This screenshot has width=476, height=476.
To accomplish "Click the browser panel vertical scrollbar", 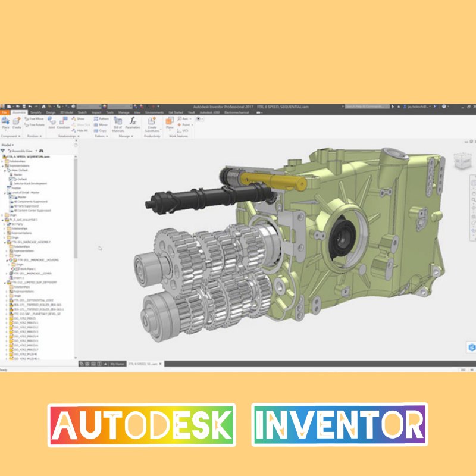I will [76, 208].
